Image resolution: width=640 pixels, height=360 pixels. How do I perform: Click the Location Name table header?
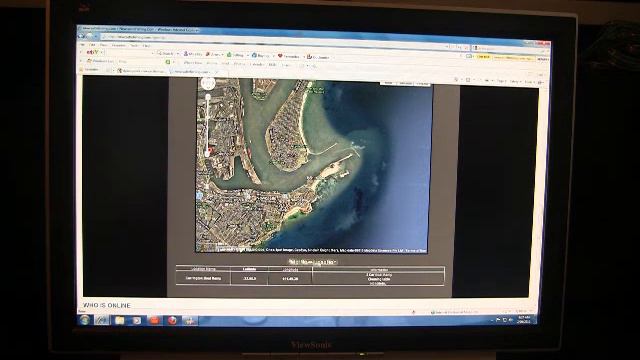click(x=203, y=269)
